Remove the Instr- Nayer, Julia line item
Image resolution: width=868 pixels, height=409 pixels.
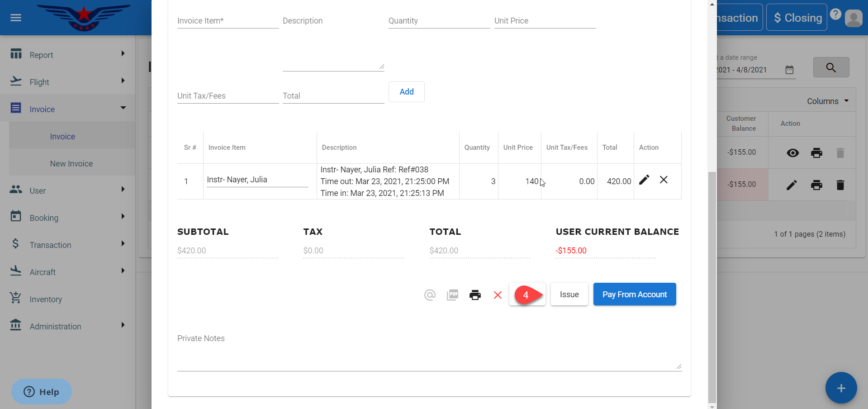[664, 180]
